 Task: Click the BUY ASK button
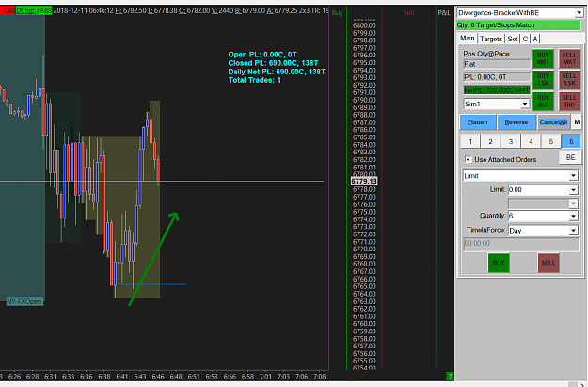(x=543, y=80)
